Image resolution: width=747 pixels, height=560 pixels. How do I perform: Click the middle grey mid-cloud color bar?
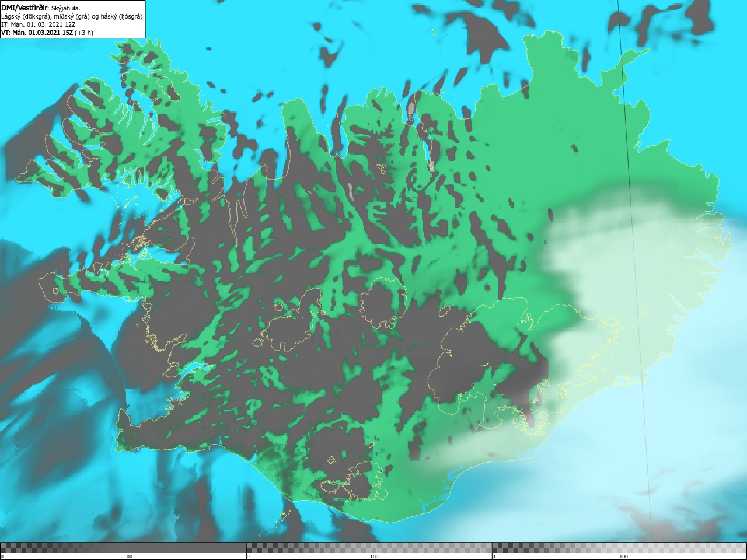pos(369,547)
